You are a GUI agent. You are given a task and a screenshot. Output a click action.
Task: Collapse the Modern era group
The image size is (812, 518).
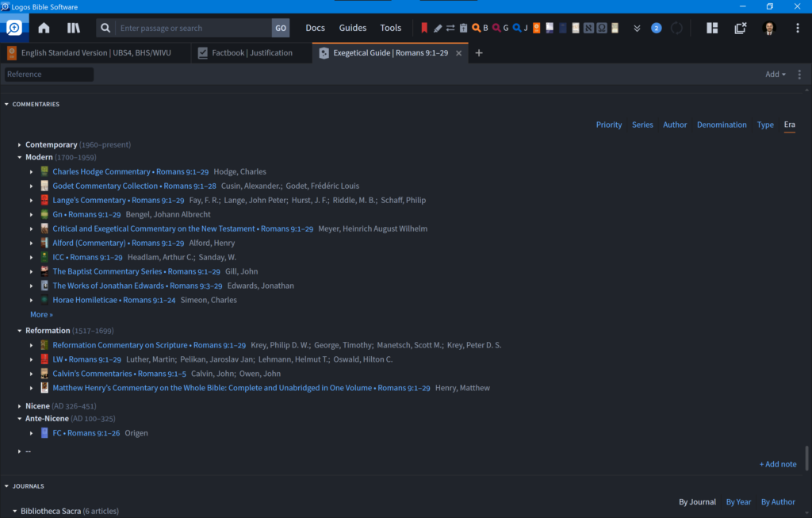click(x=19, y=157)
